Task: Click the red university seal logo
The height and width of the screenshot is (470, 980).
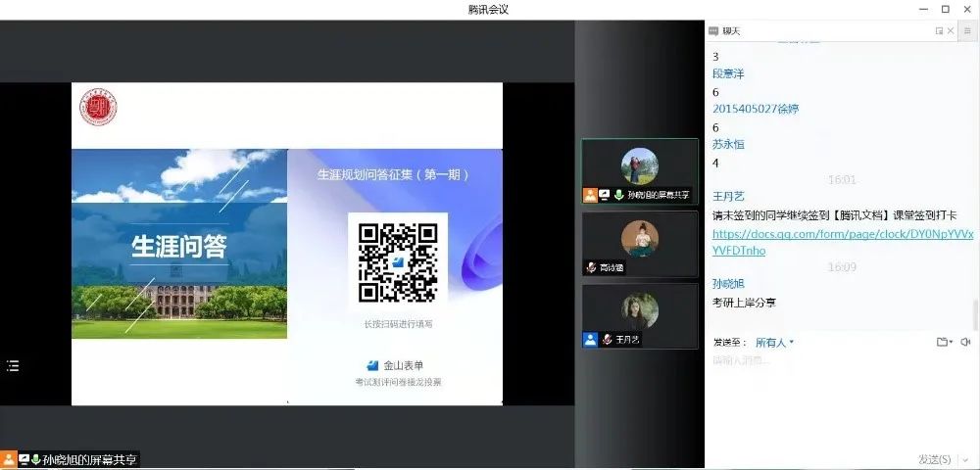Action: coord(98,108)
